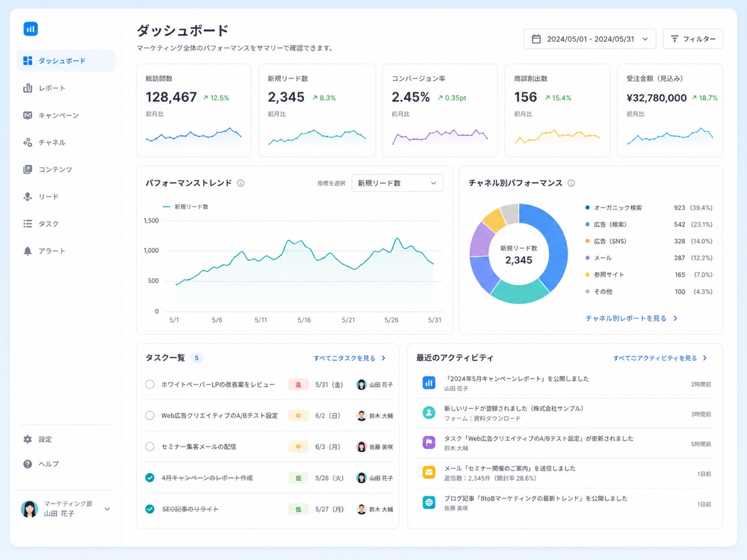Click the コンテンツ icon in sidebar
The height and width of the screenshot is (560, 747).
28,169
